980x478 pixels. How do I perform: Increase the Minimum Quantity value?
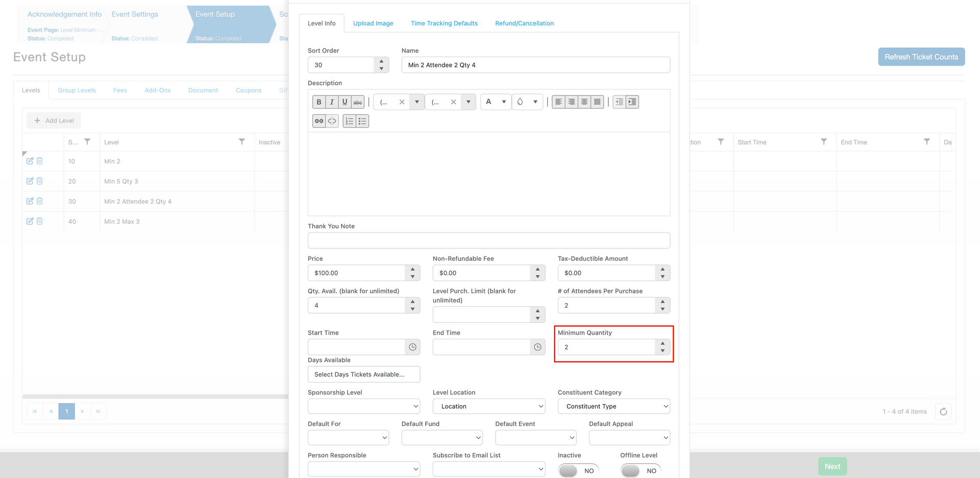tap(663, 343)
